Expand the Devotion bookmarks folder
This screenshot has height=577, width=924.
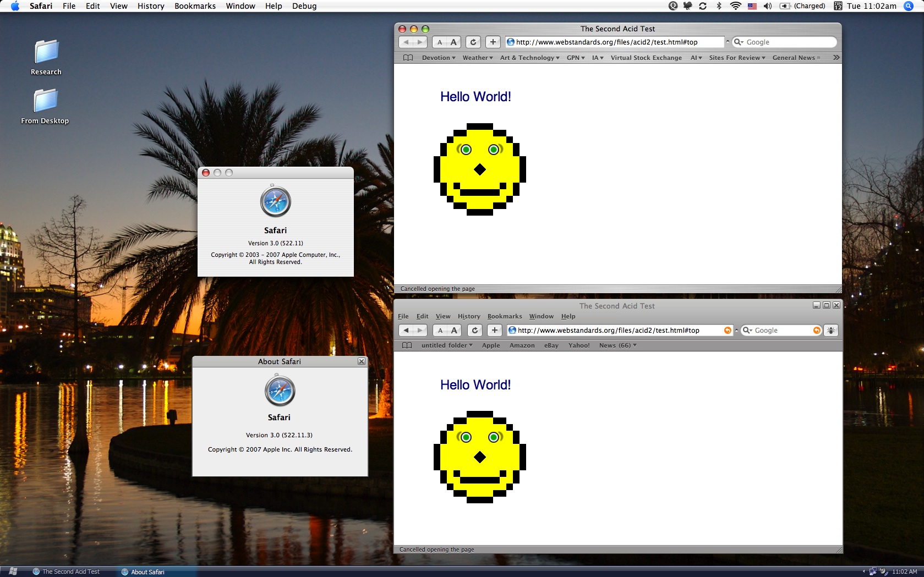[x=438, y=58]
